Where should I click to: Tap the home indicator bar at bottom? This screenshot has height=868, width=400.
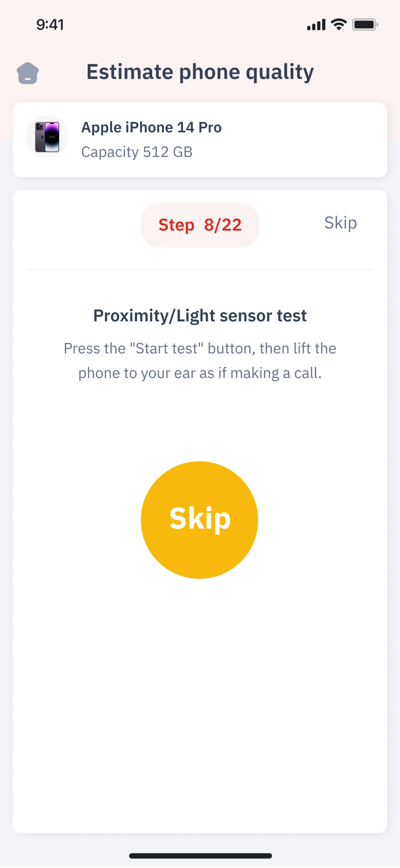pyautogui.click(x=200, y=856)
